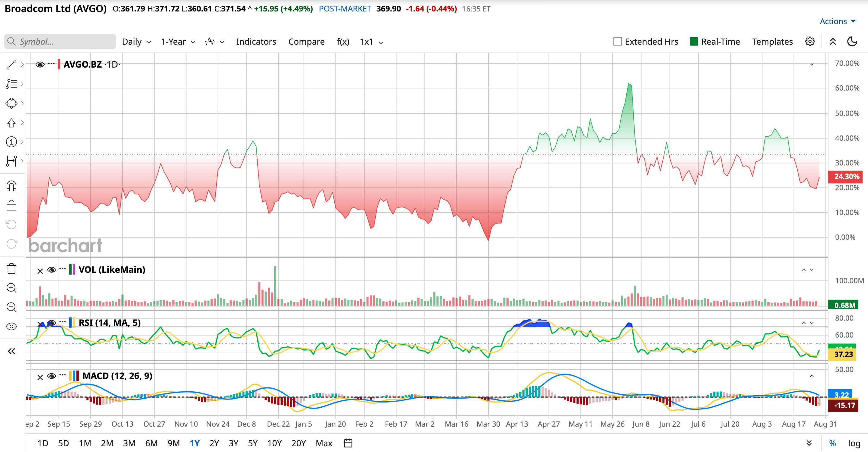Open the 1-Year period dropdown
This screenshot has height=452, width=868.
pos(178,42)
